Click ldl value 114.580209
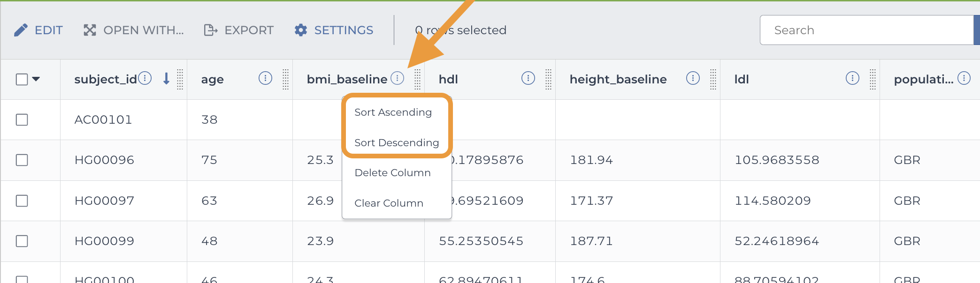This screenshot has height=283, width=980. pyautogui.click(x=773, y=201)
